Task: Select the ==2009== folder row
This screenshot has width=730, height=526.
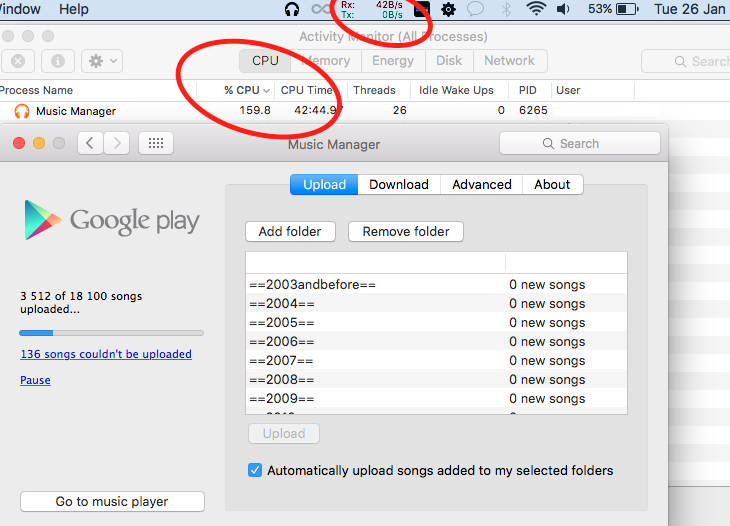Action: click(436, 399)
